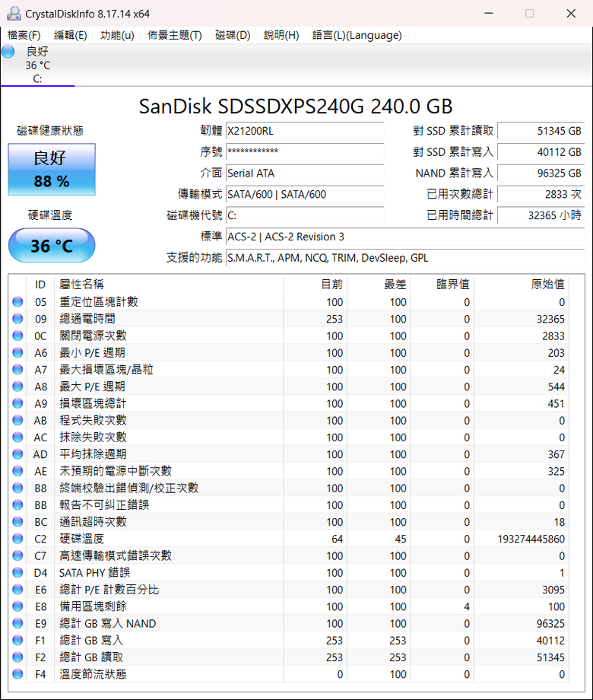Open the 檔案(F) menu

click(24, 35)
